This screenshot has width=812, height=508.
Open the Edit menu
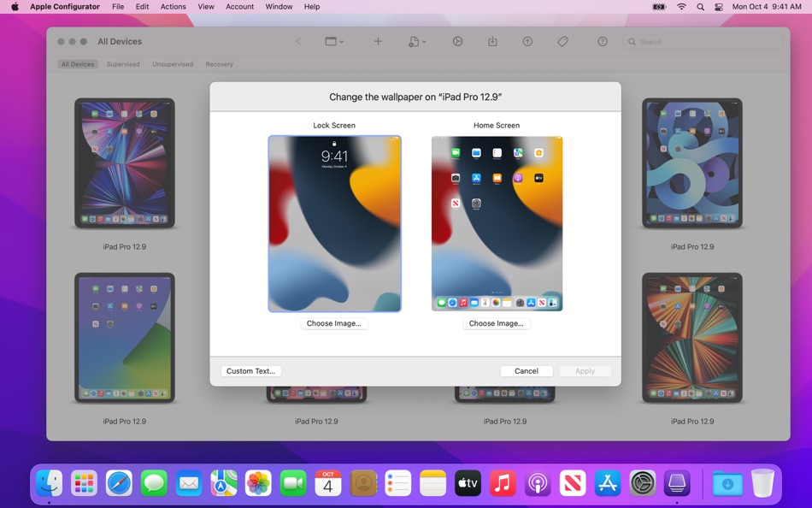[x=142, y=7]
